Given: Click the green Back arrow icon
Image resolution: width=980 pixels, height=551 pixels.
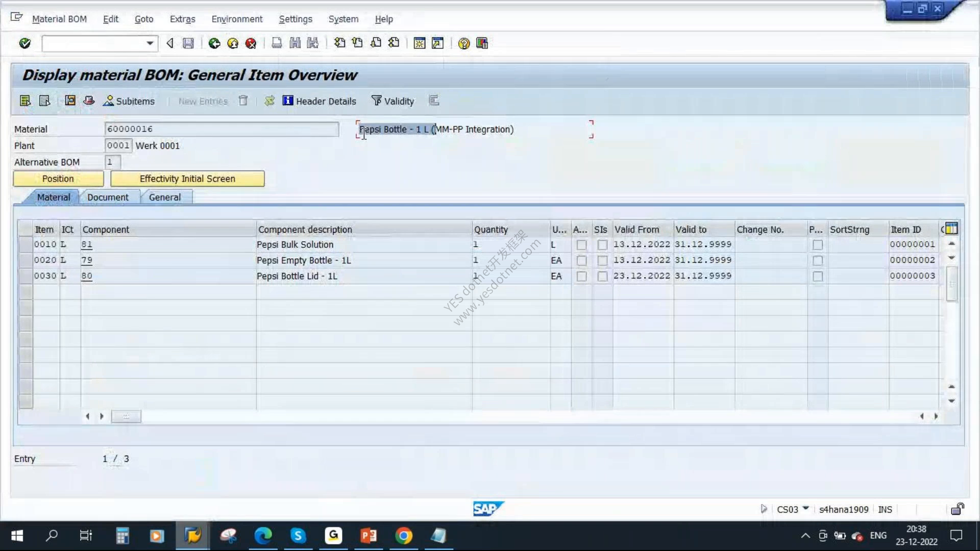Looking at the screenshot, I should pyautogui.click(x=214, y=43).
